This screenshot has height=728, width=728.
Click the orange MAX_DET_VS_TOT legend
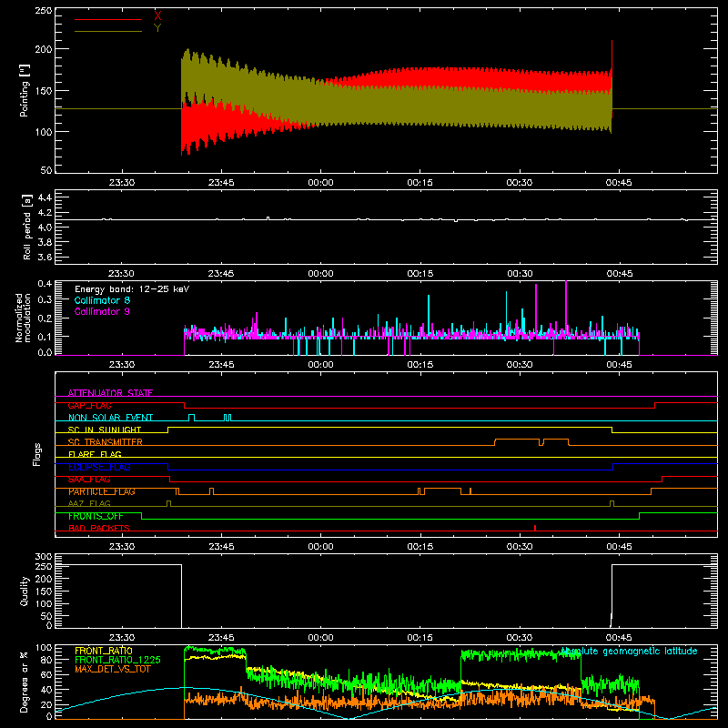click(x=113, y=669)
